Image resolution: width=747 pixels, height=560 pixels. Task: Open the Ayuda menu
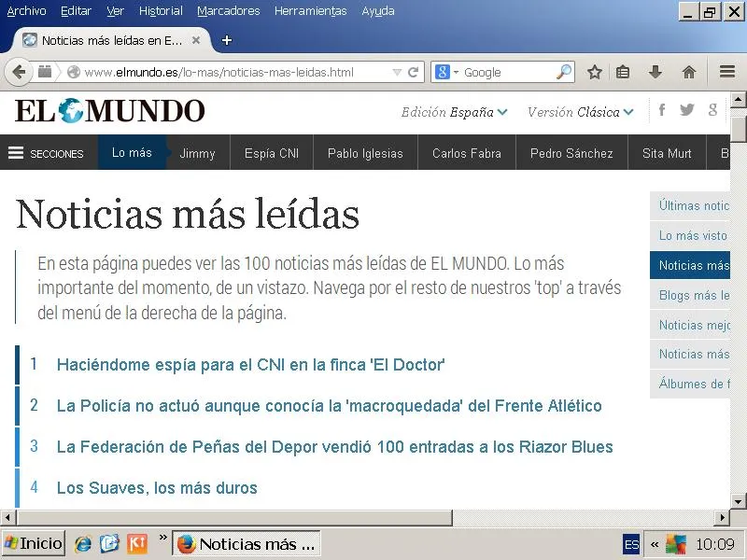(x=378, y=10)
